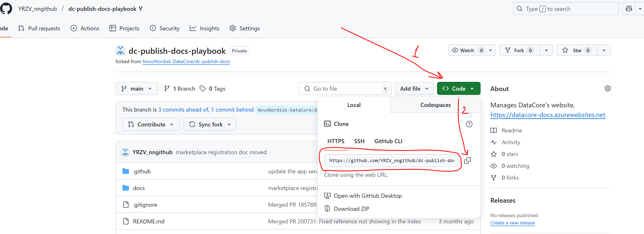
Task: Select the Codespaces tab
Action: (x=436, y=105)
